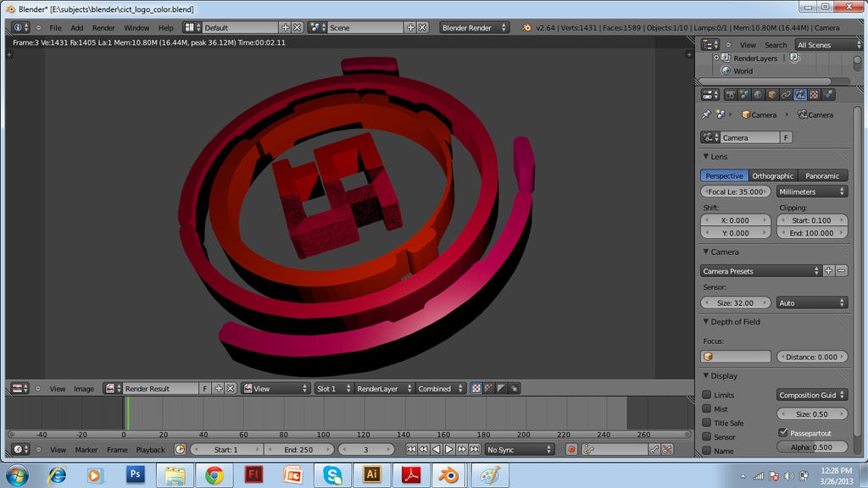Open the Render menu
Screen dimensions: 868x488
103,28
